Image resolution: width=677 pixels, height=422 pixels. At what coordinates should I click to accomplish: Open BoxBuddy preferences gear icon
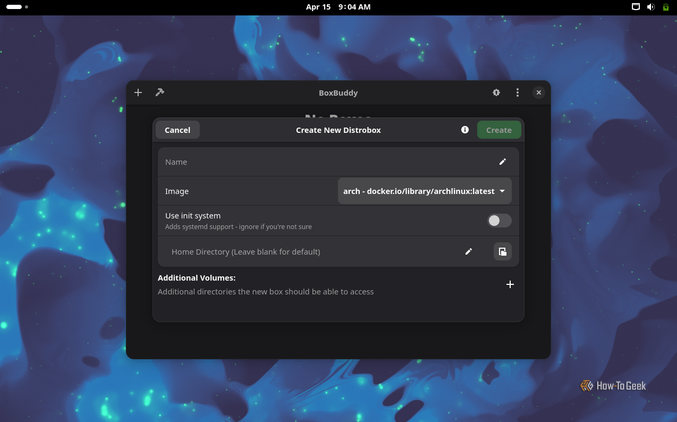[x=496, y=92]
